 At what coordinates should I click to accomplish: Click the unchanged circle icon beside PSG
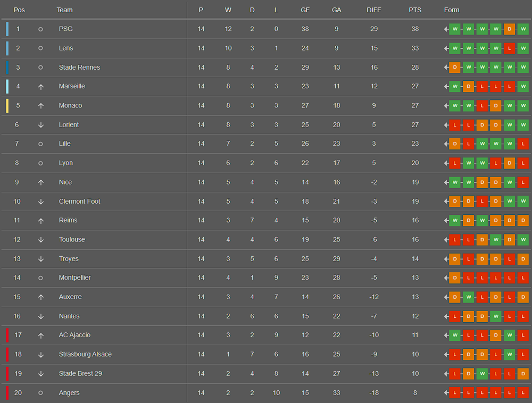click(x=40, y=29)
